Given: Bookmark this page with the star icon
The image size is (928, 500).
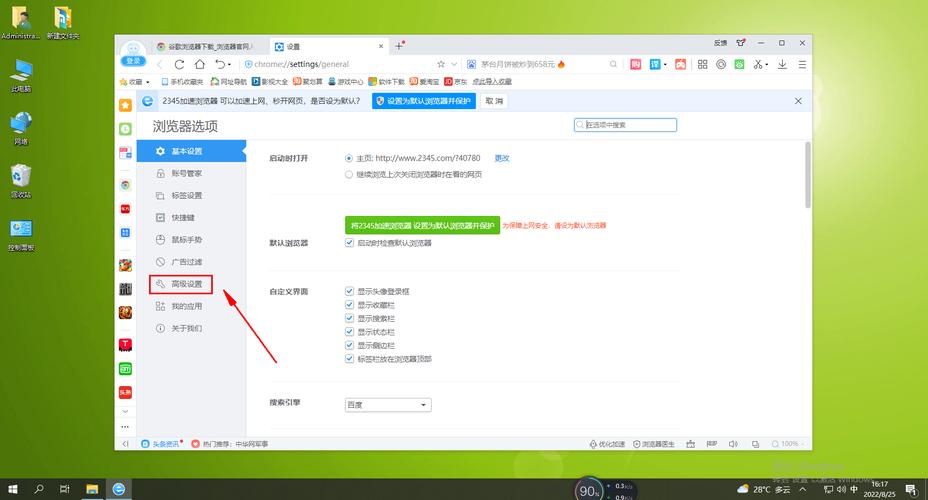Looking at the screenshot, I should coord(441,64).
